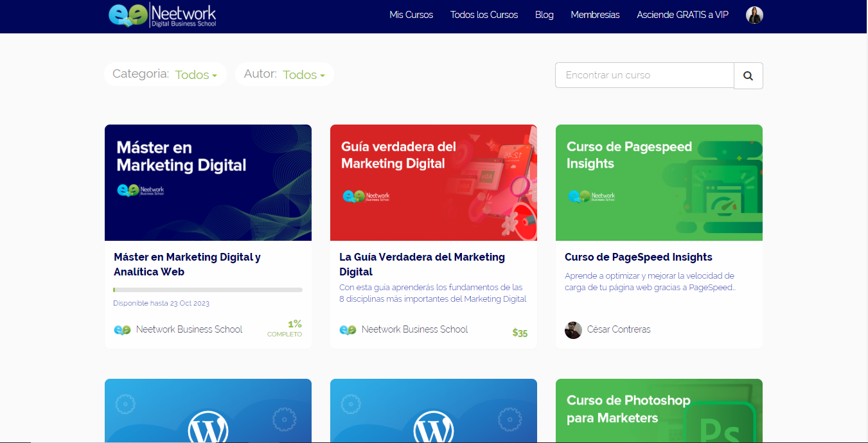Open the Categoría Todos dropdown
This screenshot has height=443, width=868.
pyautogui.click(x=196, y=75)
